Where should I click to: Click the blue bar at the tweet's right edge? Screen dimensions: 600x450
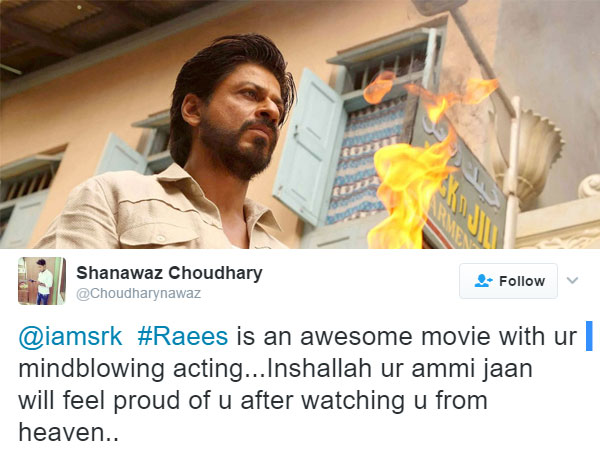pos(589,336)
